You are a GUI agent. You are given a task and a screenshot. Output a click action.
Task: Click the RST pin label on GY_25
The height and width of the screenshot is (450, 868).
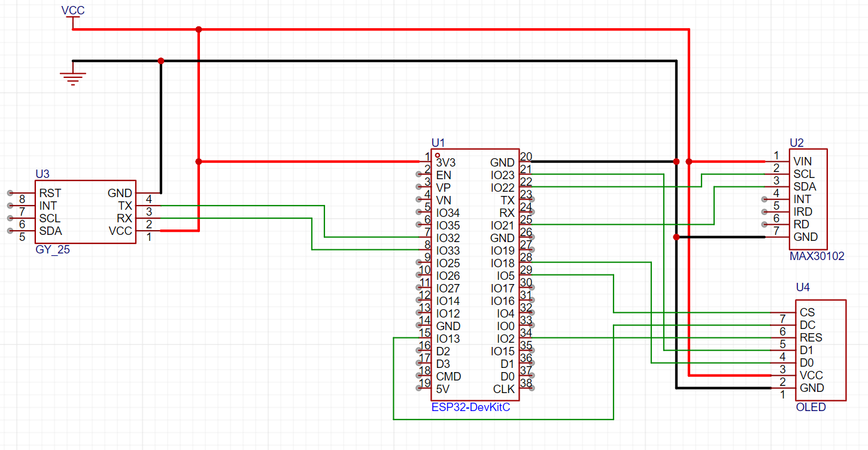[50, 193]
